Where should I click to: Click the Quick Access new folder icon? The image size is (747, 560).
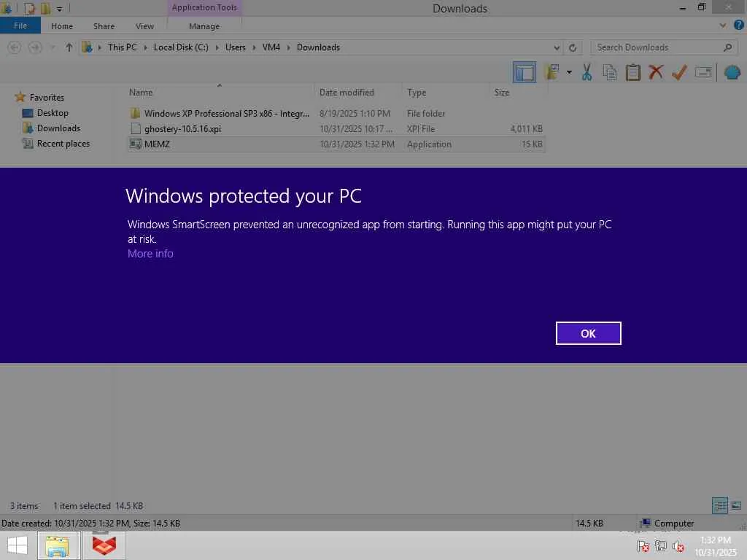45,8
